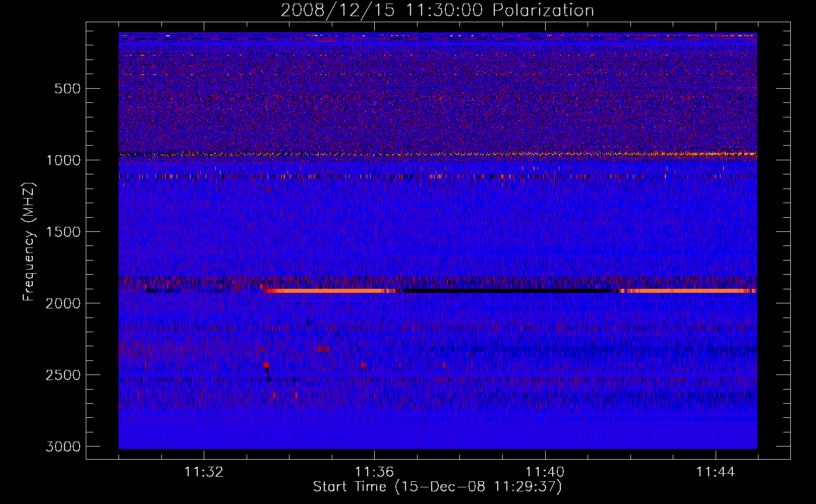Click the 'Frequency (MHZ)' axis label

tap(29, 242)
